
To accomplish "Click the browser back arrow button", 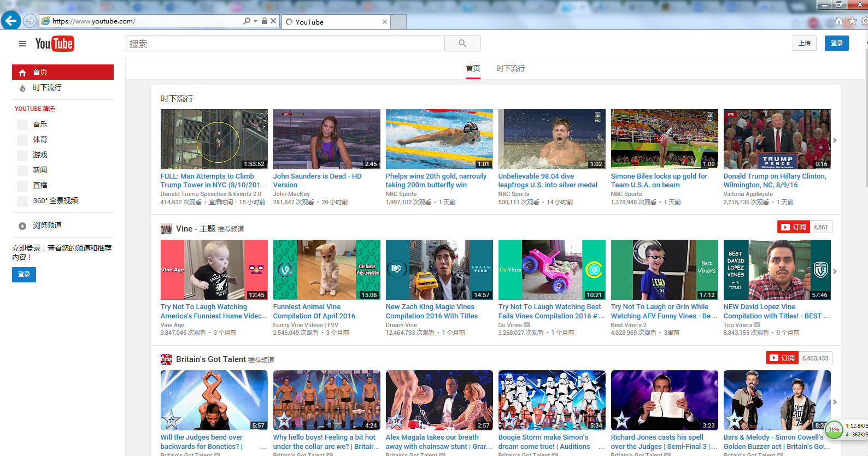I will point(11,21).
